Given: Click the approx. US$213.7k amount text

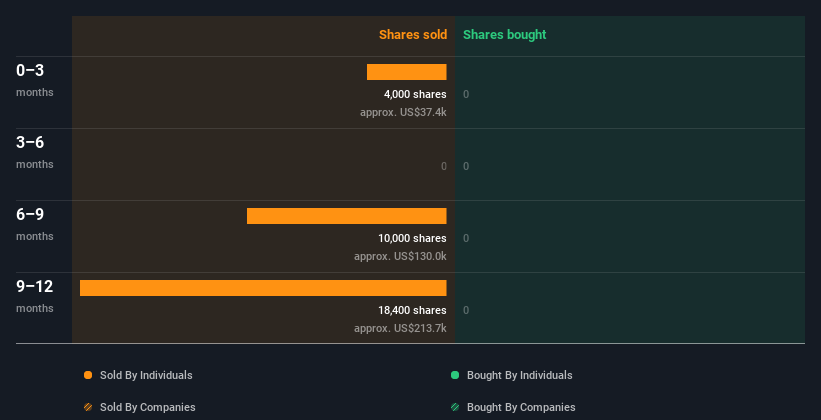Looking at the screenshot, I should point(400,328).
